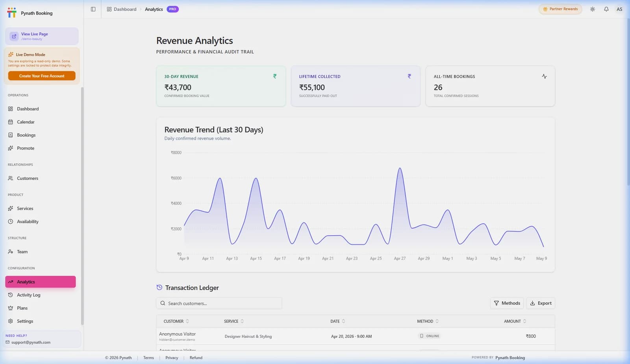Open Settings in the sidebar
The image size is (630, 364).
pyautogui.click(x=40, y=321)
